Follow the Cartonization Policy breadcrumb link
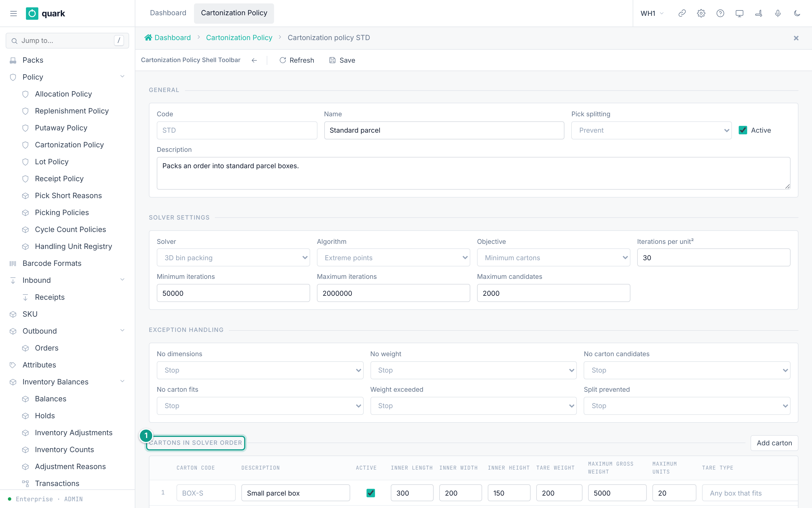This screenshot has width=812, height=508. (239, 38)
